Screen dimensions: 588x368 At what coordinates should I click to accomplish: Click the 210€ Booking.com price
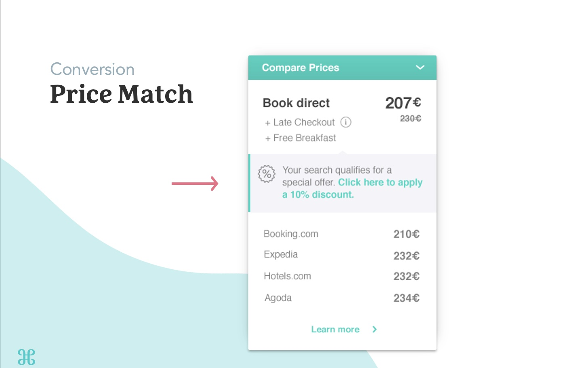point(406,234)
